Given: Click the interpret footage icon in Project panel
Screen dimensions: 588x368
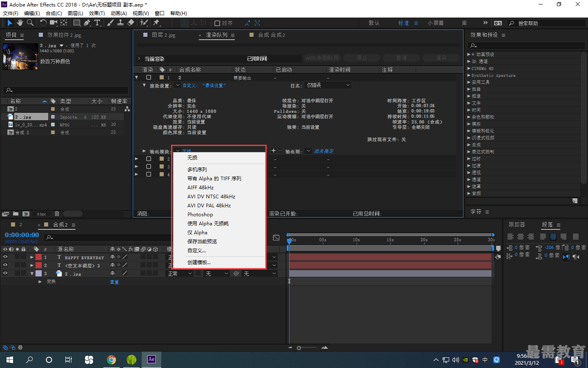Looking at the screenshot, I should 5,214.
